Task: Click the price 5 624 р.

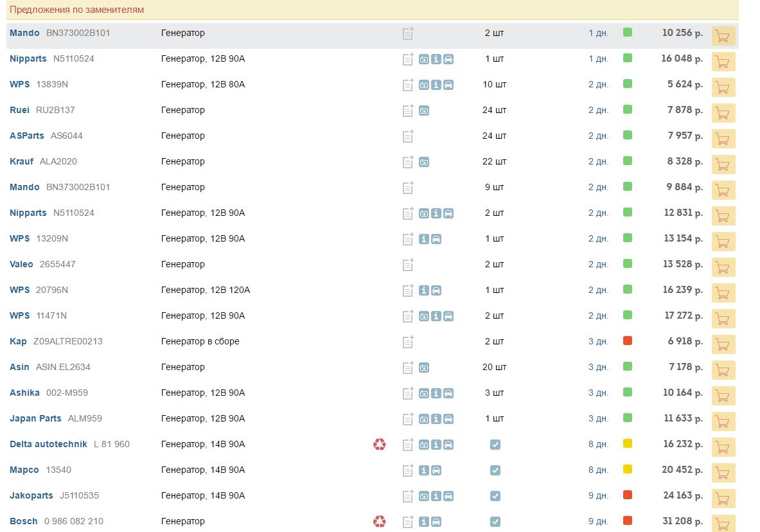Action: tap(685, 84)
